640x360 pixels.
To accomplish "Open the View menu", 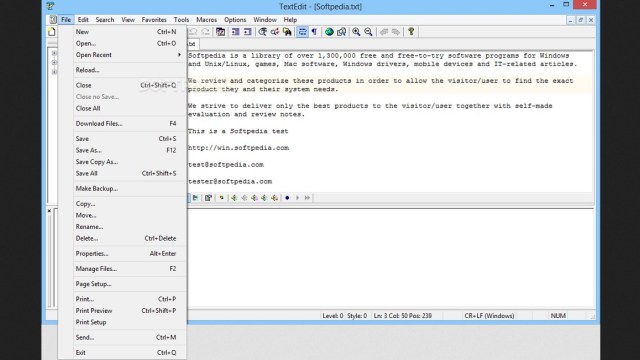I will coord(128,20).
